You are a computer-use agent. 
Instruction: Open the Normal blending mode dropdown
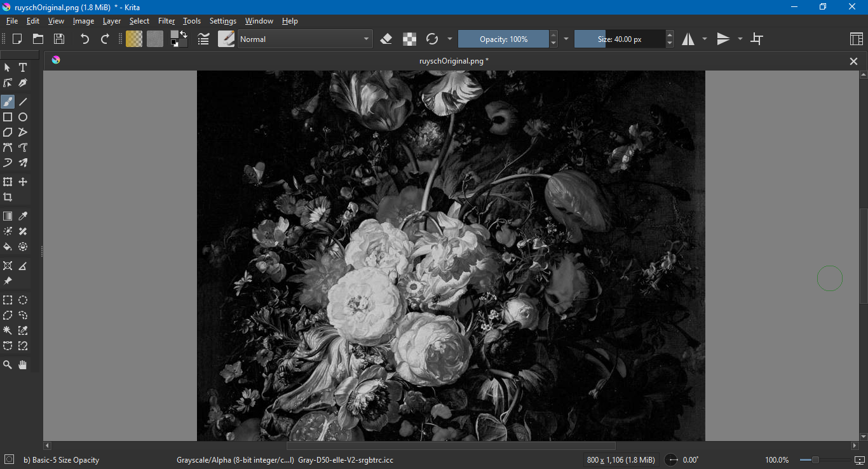coord(305,39)
